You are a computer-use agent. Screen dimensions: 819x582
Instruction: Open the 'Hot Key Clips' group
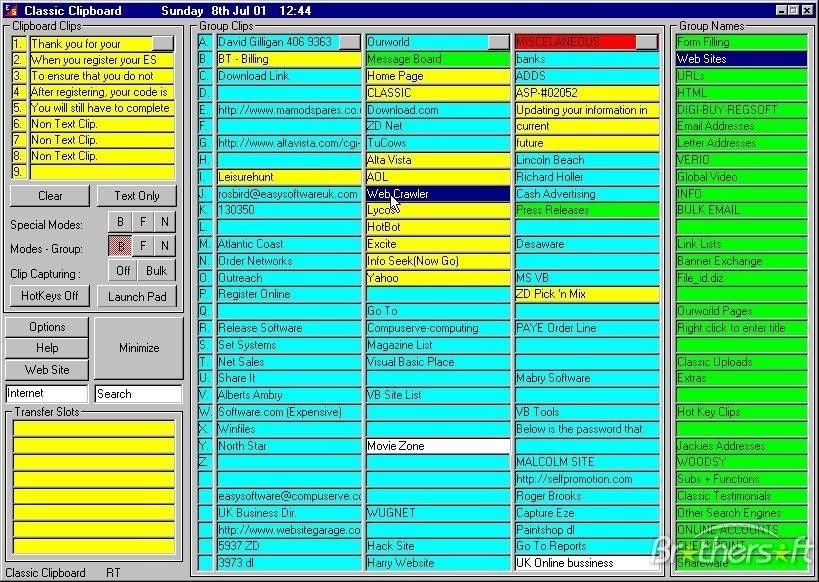(x=741, y=412)
